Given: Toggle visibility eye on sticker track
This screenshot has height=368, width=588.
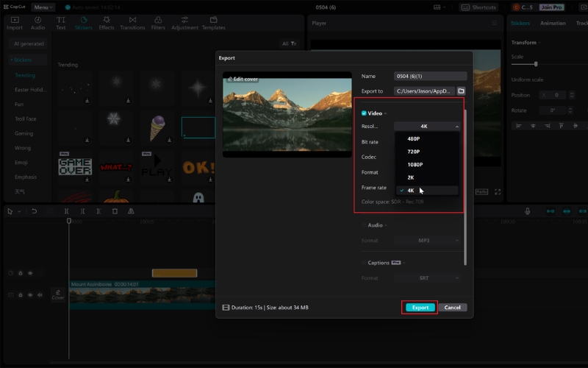Looking at the screenshot, I should 30,273.
